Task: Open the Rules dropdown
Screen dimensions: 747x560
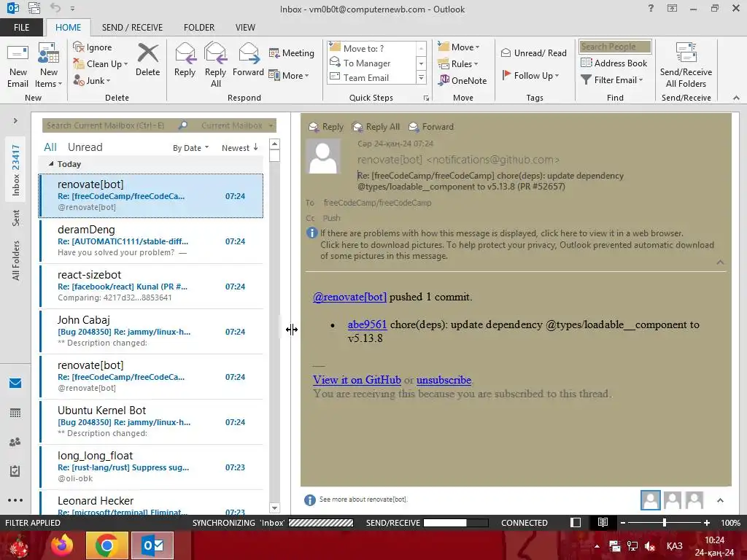Action: coord(458,64)
